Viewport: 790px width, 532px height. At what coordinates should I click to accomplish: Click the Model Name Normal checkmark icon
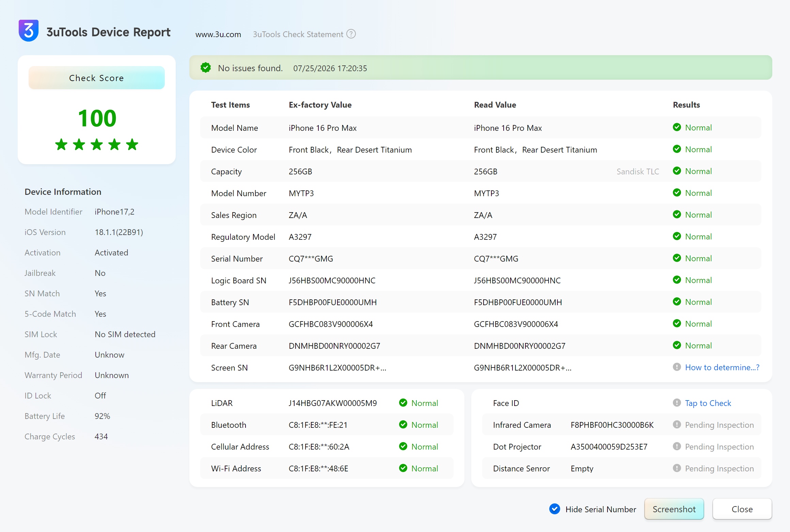[677, 127]
